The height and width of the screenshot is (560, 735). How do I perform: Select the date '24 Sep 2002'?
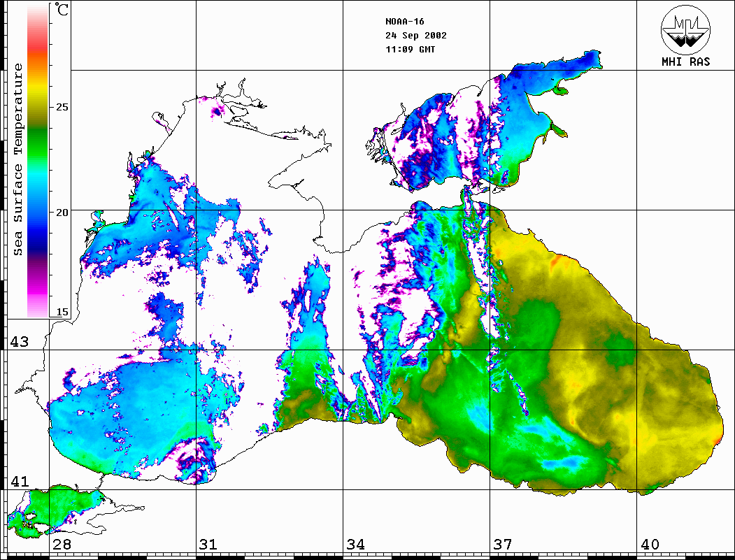(x=416, y=36)
